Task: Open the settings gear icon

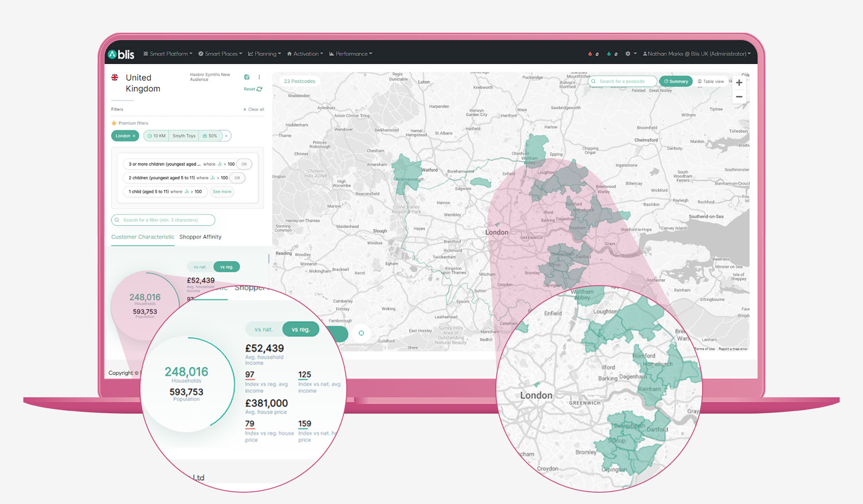Action: coord(628,54)
